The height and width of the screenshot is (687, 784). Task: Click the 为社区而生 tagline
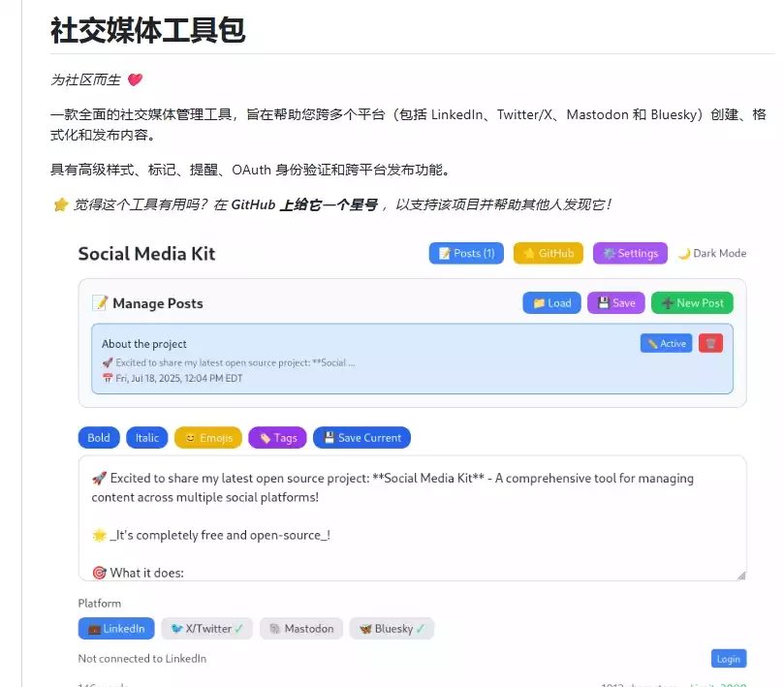click(85, 80)
